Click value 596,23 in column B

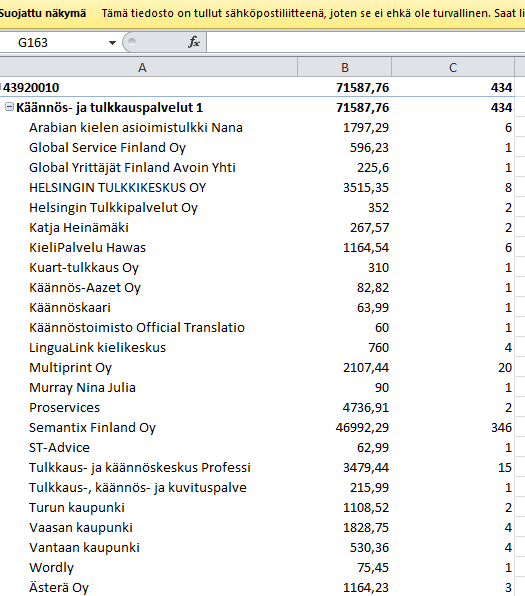click(x=369, y=148)
